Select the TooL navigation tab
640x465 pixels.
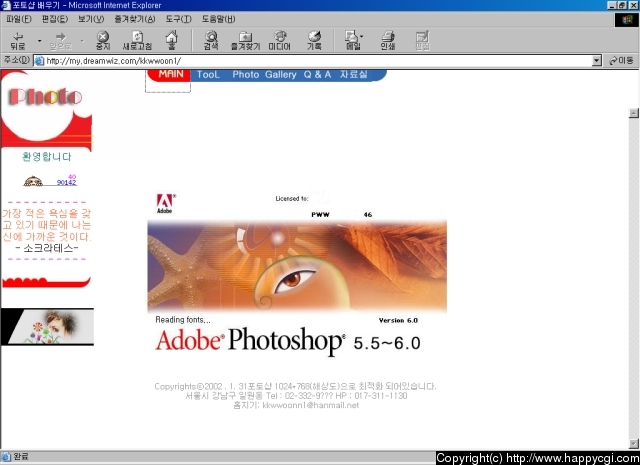208,75
